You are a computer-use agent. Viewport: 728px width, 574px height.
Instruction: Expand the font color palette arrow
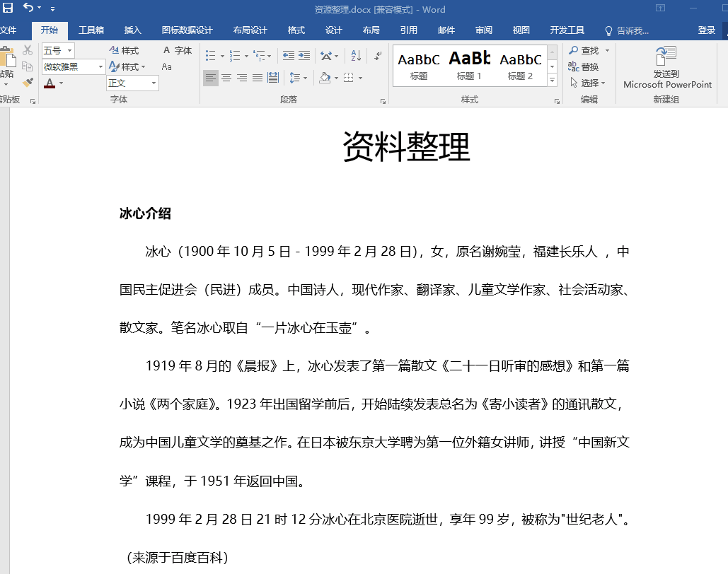click(61, 83)
